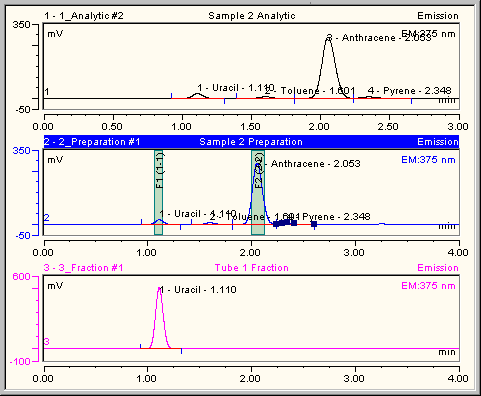Click the Pyrene 2.348 label in analytic plot
The image size is (481, 396).
click(410, 91)
